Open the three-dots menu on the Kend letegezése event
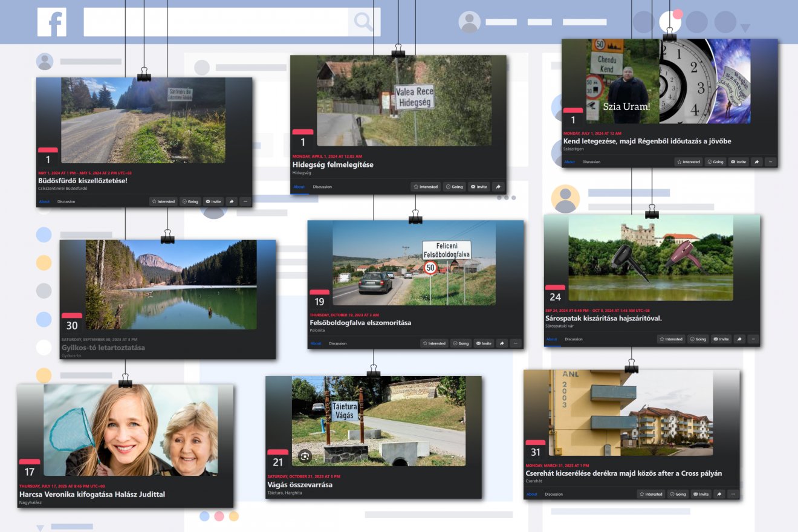 click(x=770, y=162)
